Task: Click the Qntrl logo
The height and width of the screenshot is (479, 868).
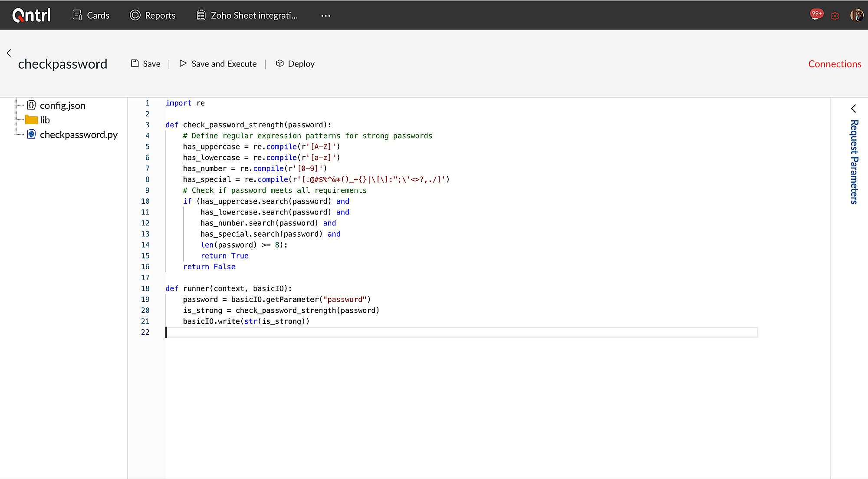Action: pos(32,15)
